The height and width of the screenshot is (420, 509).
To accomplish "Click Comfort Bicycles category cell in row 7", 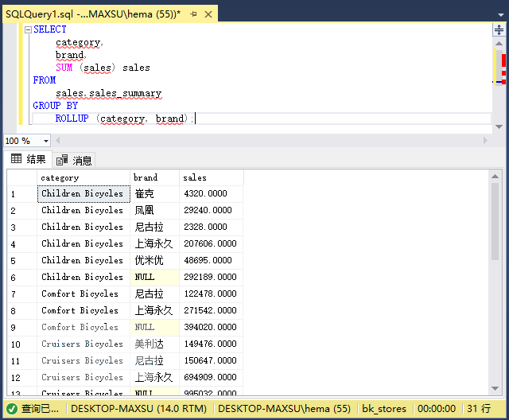I will (84, 294).
